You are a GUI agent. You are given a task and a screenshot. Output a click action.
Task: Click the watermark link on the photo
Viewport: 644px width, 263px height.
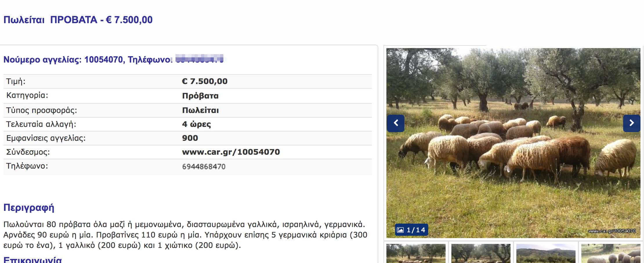pos(612,231)
